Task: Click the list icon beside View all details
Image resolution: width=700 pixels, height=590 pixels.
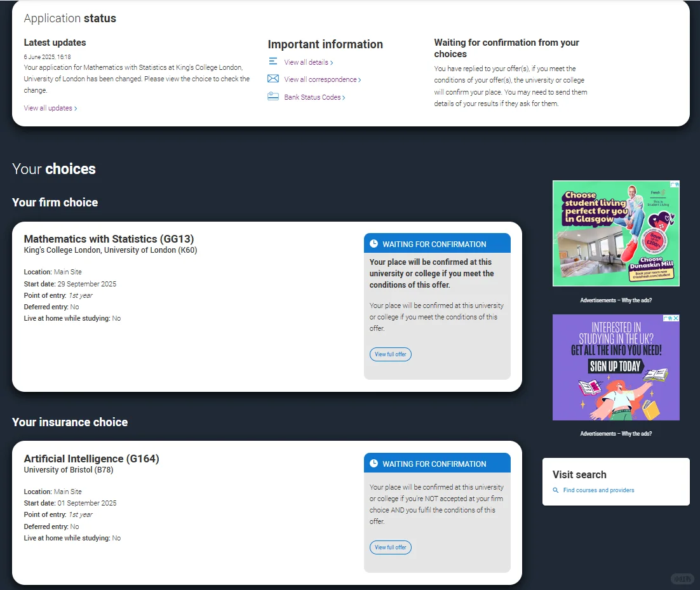Action: 273,61
